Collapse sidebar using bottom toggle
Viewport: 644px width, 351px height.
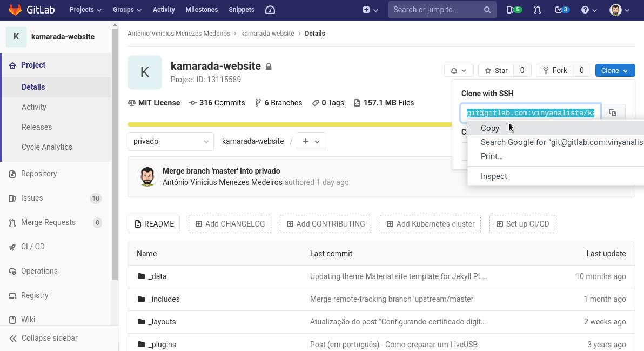pos(43,338)
